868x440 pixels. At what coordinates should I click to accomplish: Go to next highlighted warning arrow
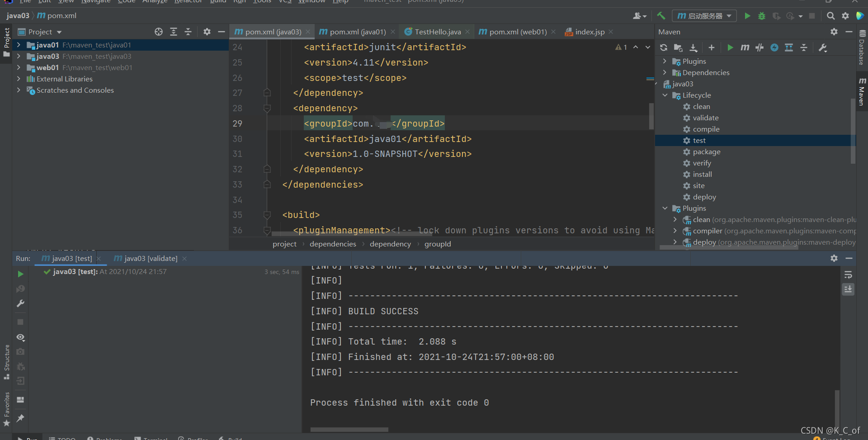648,47
